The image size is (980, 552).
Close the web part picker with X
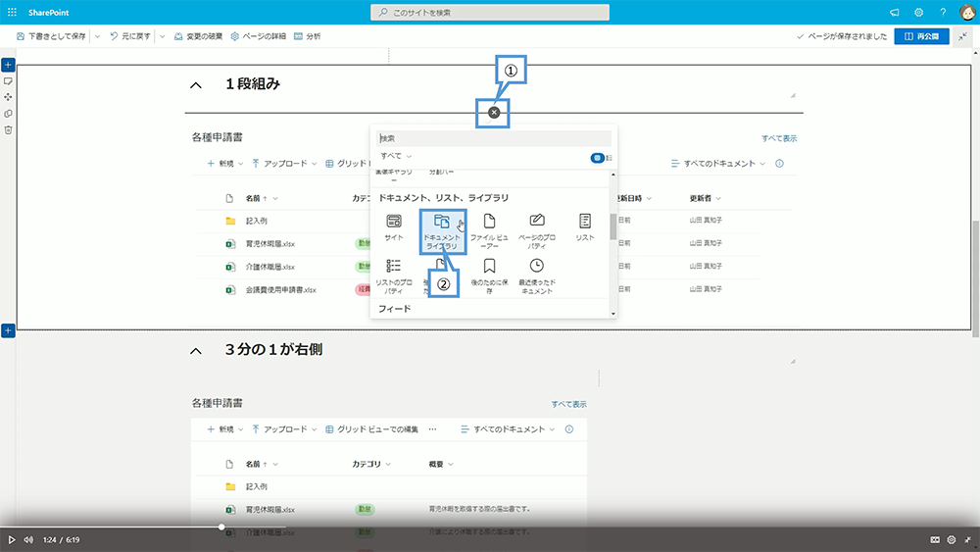[x=494, y=113]
